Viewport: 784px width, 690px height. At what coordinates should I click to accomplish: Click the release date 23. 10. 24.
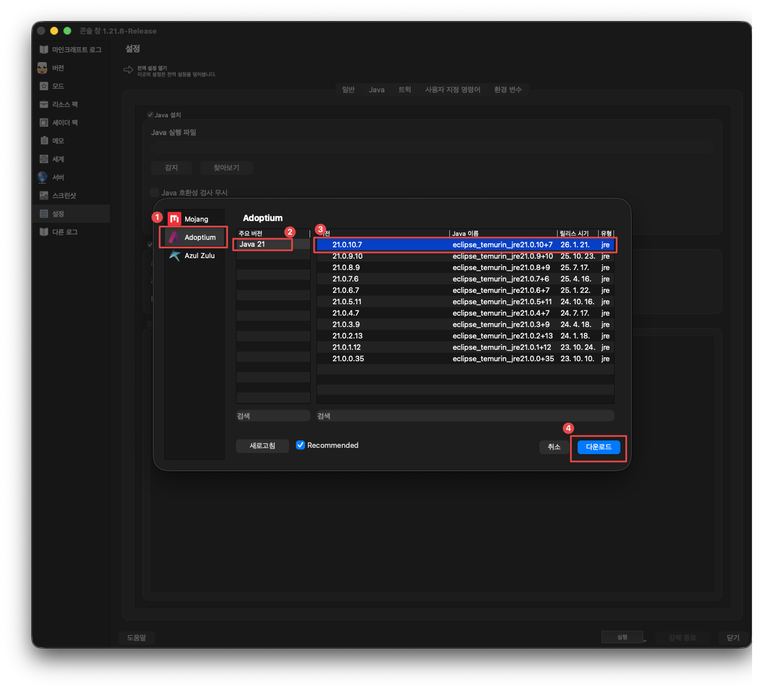click(x=578, y=347)
